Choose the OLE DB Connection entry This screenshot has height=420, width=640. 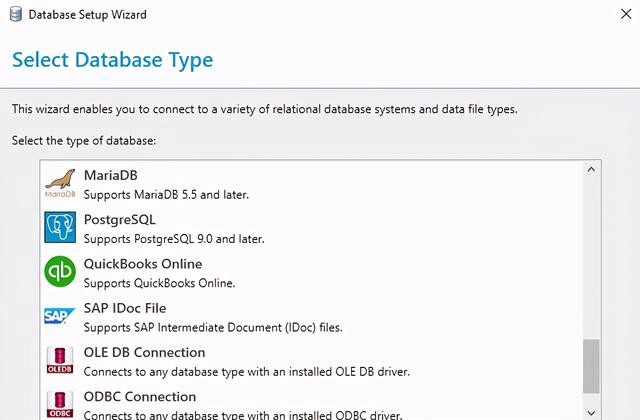click(x=312, y=361)
